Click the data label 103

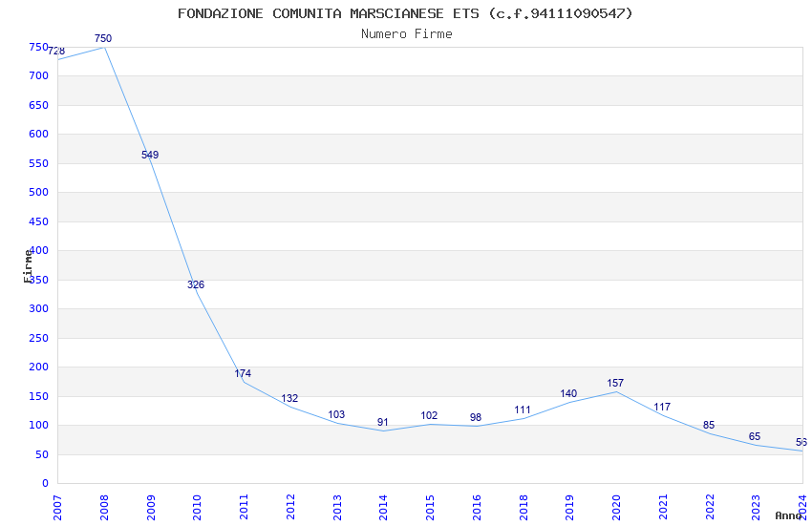click(336, 414)
